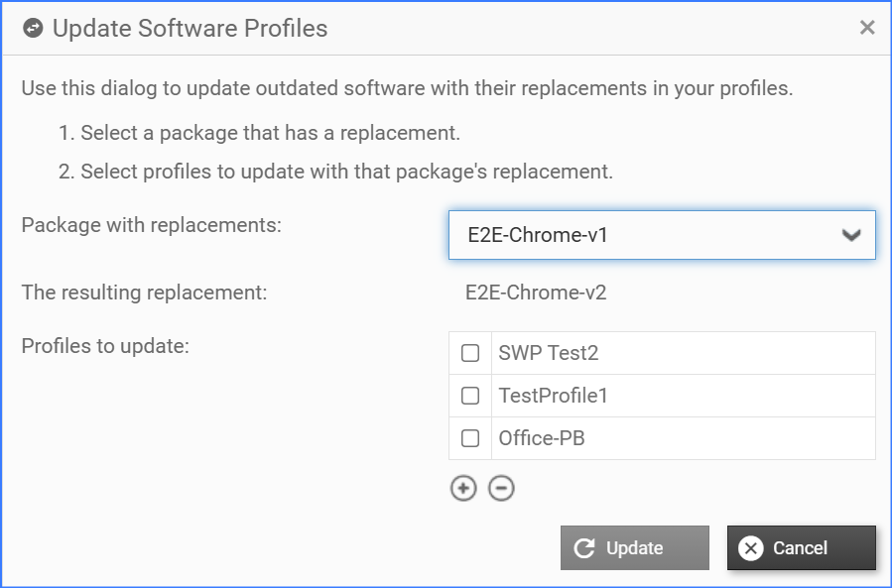892x588 pixels.
Task: Expand the package dropdown chevron arrow
Action: (851, 236)
